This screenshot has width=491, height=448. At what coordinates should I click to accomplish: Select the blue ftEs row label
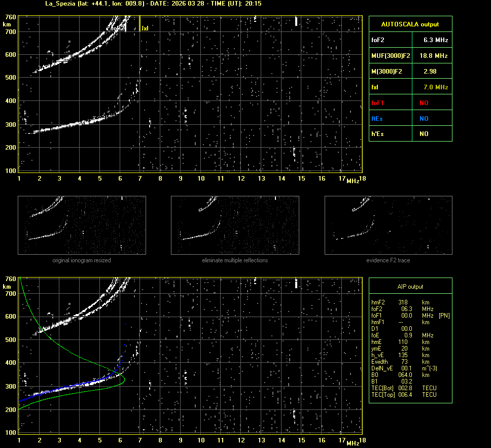click(376, 119)
